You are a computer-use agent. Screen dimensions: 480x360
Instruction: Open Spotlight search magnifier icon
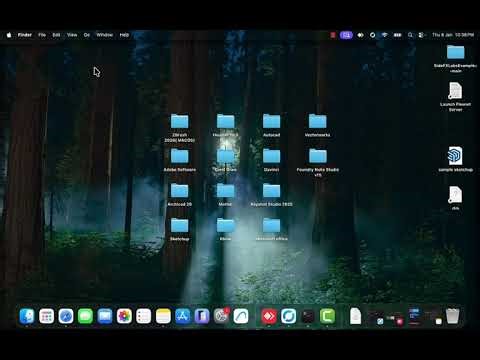pyautogui.click(x=410, y=35)
